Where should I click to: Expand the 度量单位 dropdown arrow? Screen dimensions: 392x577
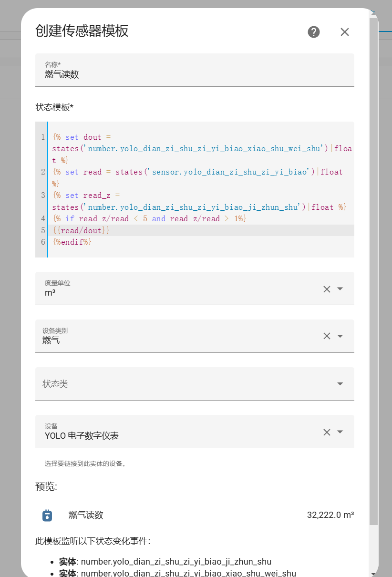click(x=340, y=289)
